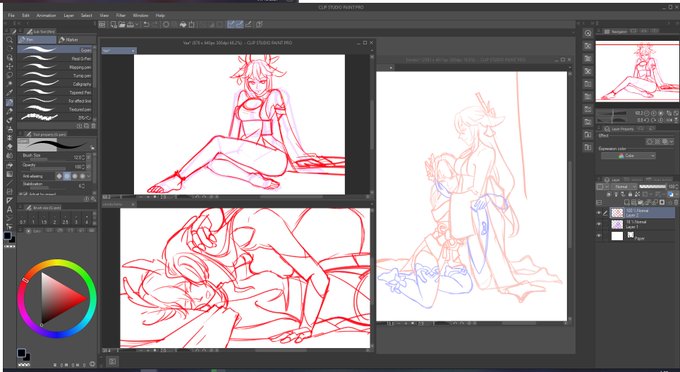This screenshot has width=680, height=372.
Task: Click the Brush Size stepper arrows
Action: point(83,157)
